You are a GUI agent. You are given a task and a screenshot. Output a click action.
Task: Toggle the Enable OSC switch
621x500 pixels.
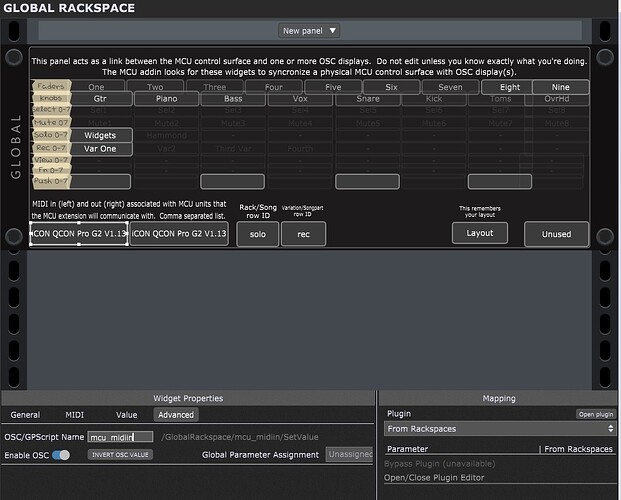coord(61,455)
